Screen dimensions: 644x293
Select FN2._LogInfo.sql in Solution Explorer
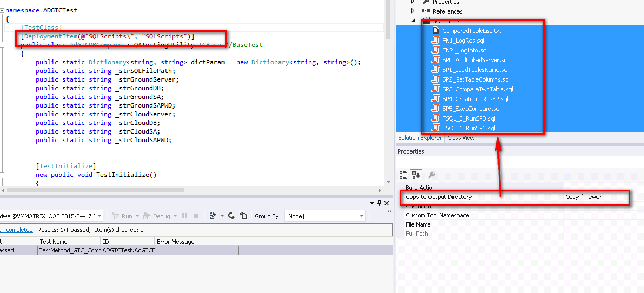465,50
